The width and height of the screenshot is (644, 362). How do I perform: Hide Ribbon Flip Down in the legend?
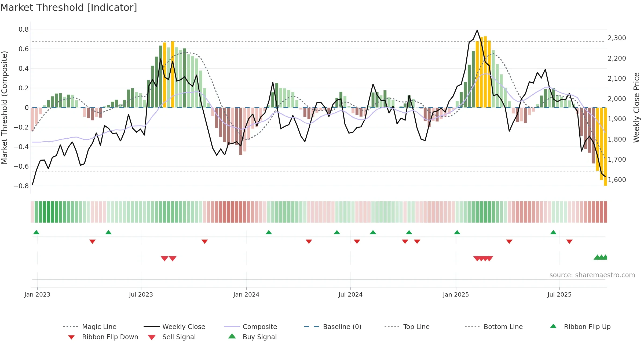click(x=103, y=337)
